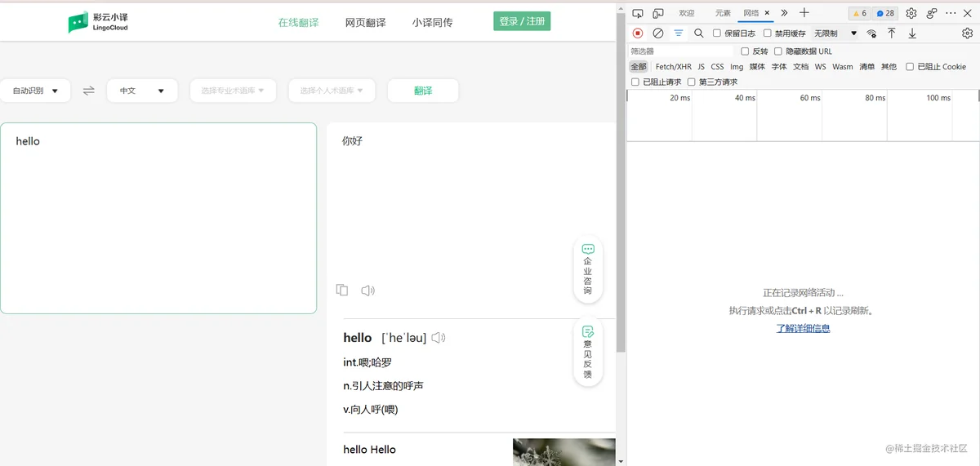Open the 无限制 throttling dropdown
The image size is (980, 466).
(835, 33)
